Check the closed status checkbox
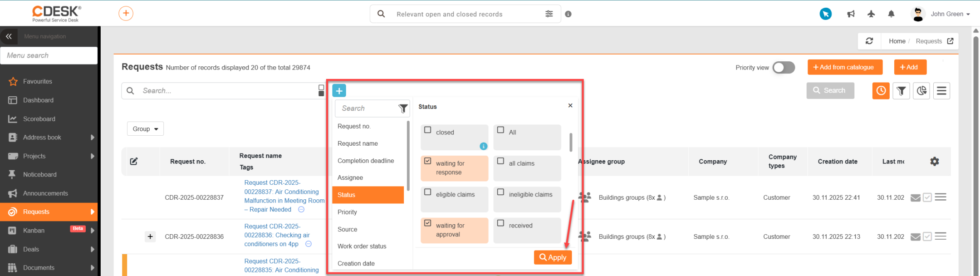Screen dimensions: 980x276 (x=427, y=130)
